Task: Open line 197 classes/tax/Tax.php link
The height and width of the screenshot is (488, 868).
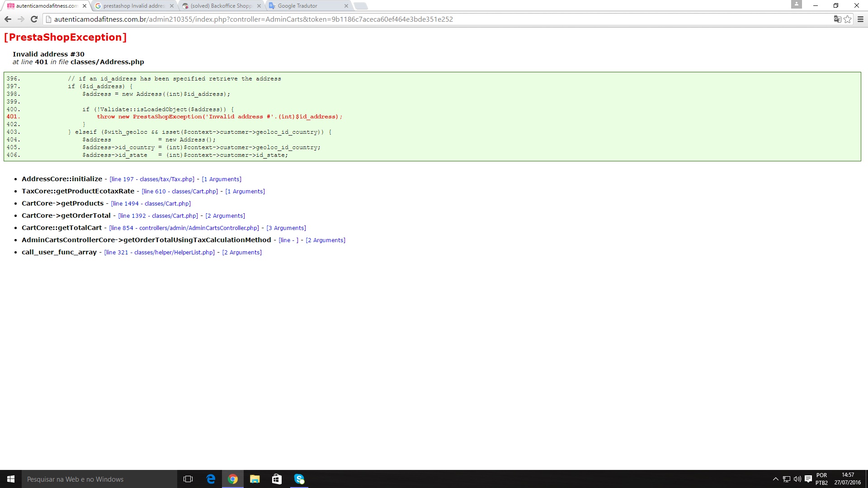Action: tap(152, 179)
